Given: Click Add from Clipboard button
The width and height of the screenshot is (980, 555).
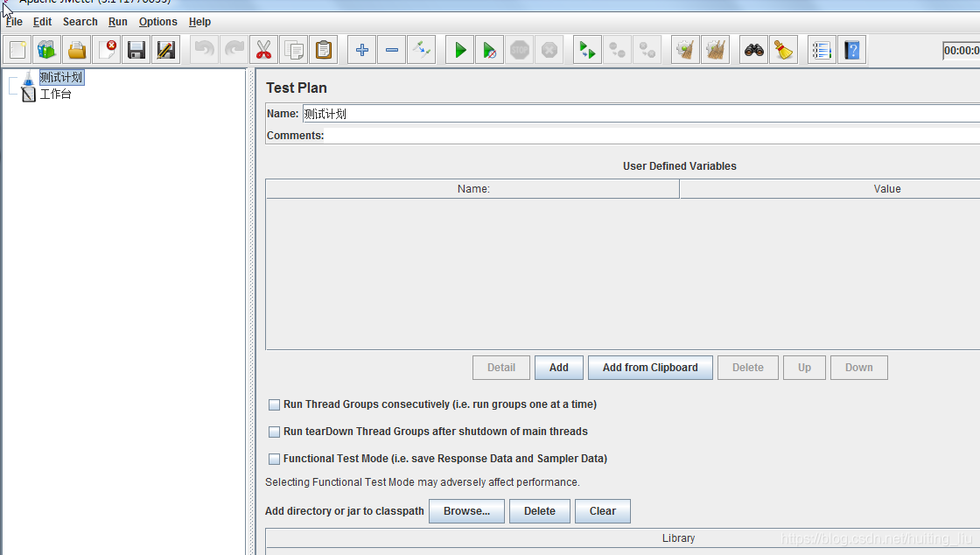Looking at the screenshot, I should 650,368.
